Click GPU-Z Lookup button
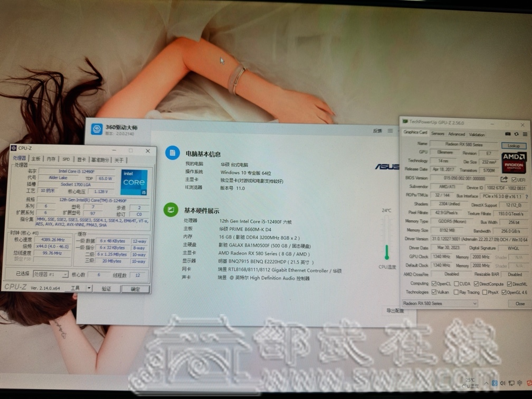This screenshot has width=532, height=399. pos(514,146)
